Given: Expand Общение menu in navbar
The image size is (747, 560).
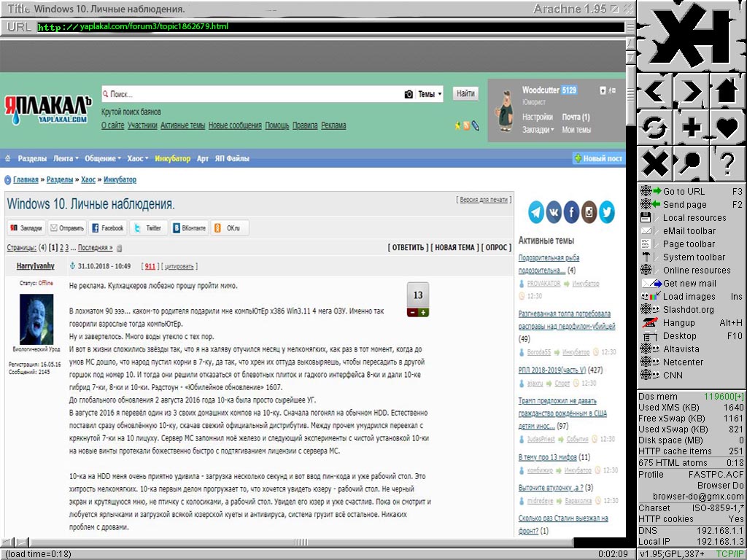Looking at the screenshot, I should pos(103,158).
